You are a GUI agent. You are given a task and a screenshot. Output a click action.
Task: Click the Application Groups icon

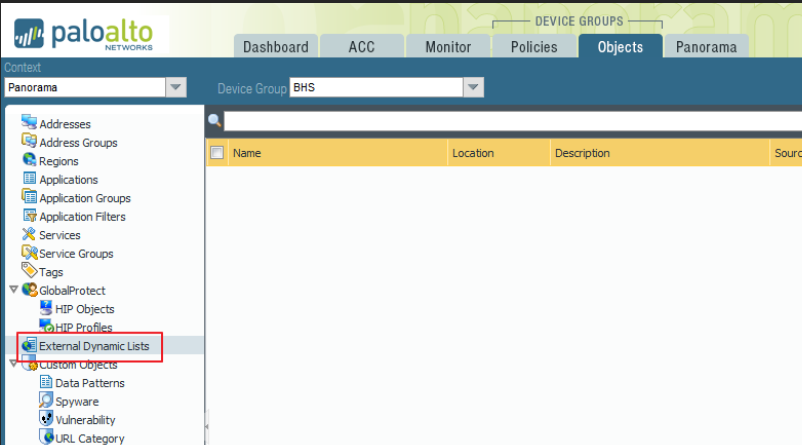tap(29, 197)
